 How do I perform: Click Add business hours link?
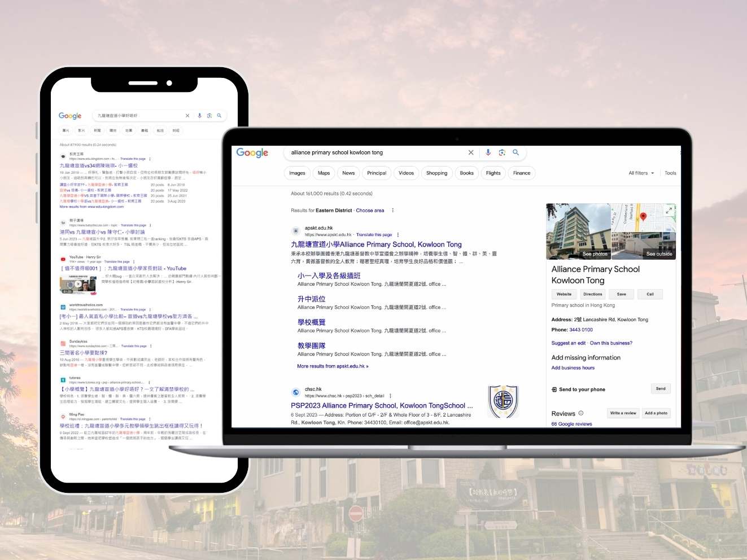click(573, 368)
